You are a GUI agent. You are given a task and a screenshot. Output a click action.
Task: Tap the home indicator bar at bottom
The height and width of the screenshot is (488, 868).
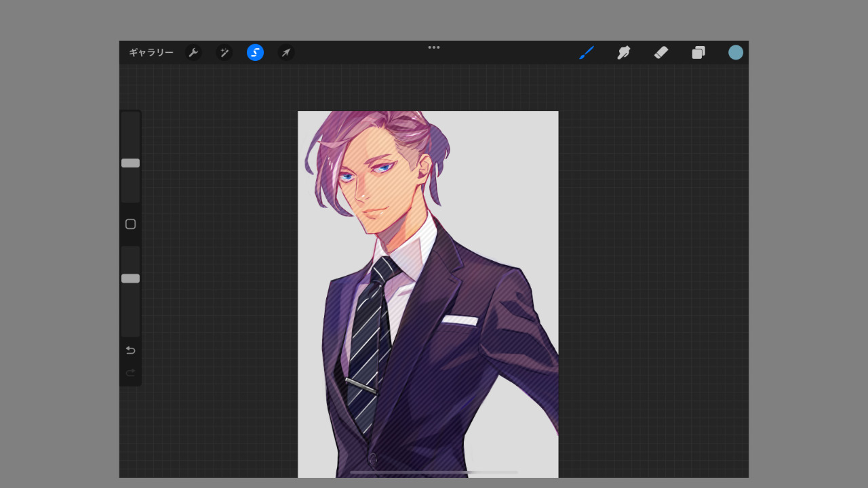[434, 472]
